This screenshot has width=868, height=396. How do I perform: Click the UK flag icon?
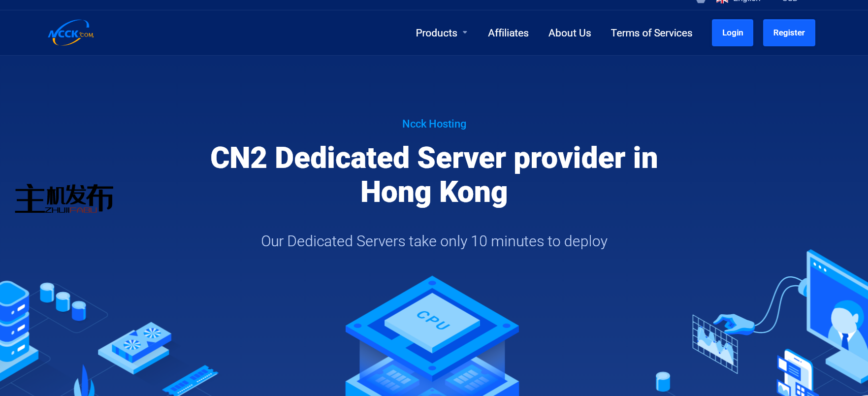(x=722, y=1)
